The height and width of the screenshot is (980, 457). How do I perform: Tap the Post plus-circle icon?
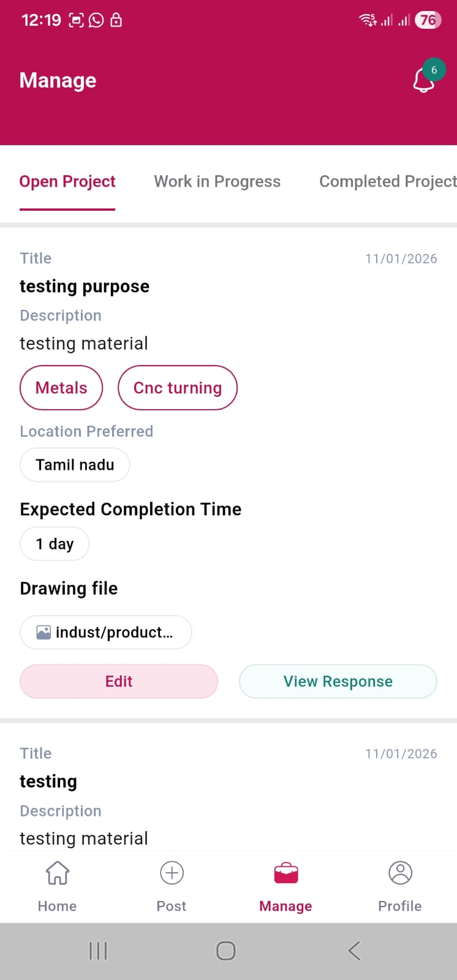172,873
